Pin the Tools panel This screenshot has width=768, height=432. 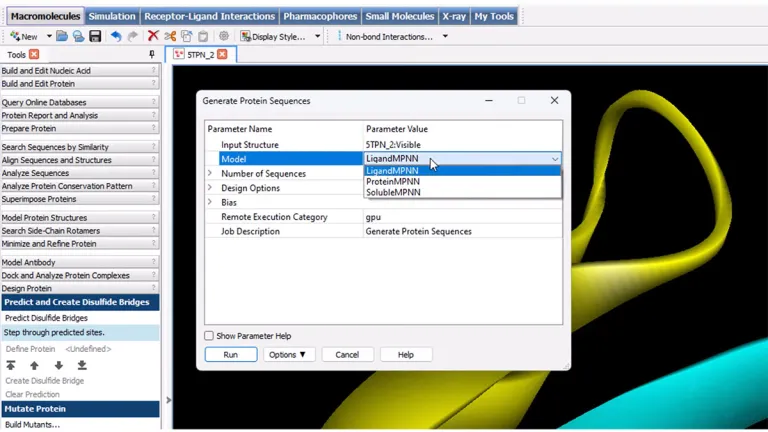152,54
